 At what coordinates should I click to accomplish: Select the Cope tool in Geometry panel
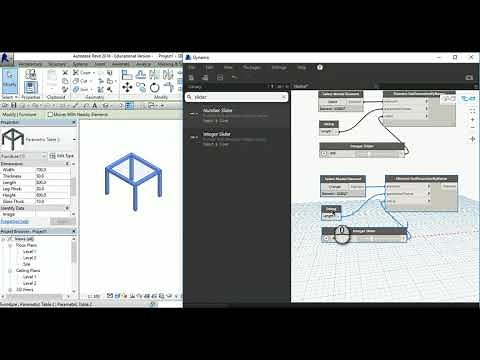82,73
